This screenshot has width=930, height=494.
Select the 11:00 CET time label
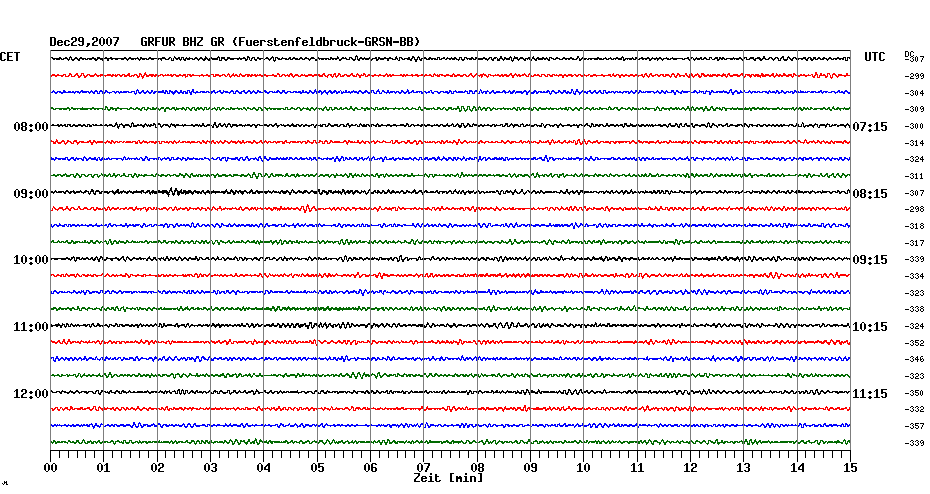[x=31, y=327]
